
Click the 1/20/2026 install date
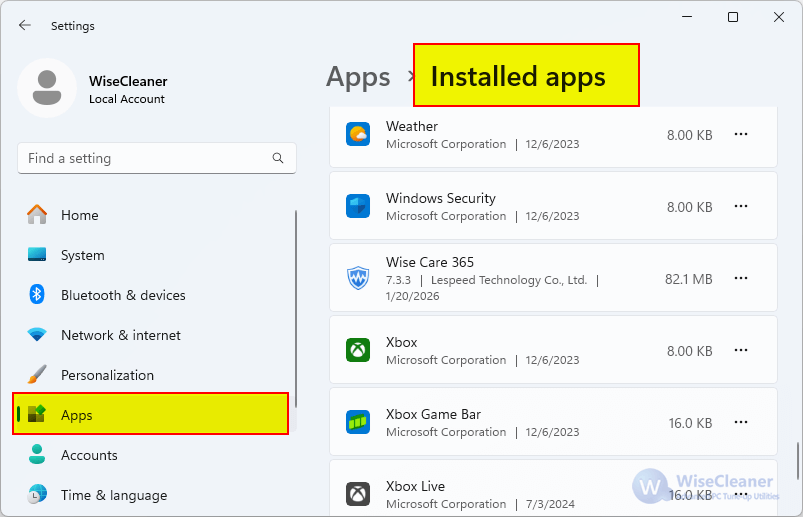click(x=412, y=296)
